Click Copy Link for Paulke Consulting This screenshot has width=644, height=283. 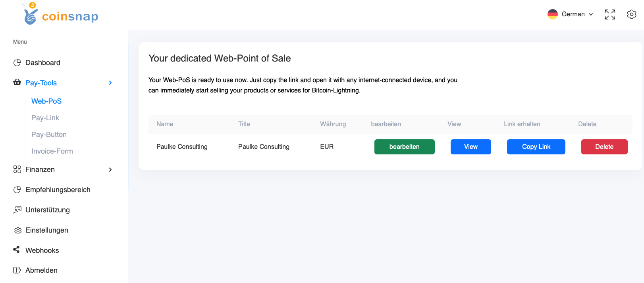point(536,147)
